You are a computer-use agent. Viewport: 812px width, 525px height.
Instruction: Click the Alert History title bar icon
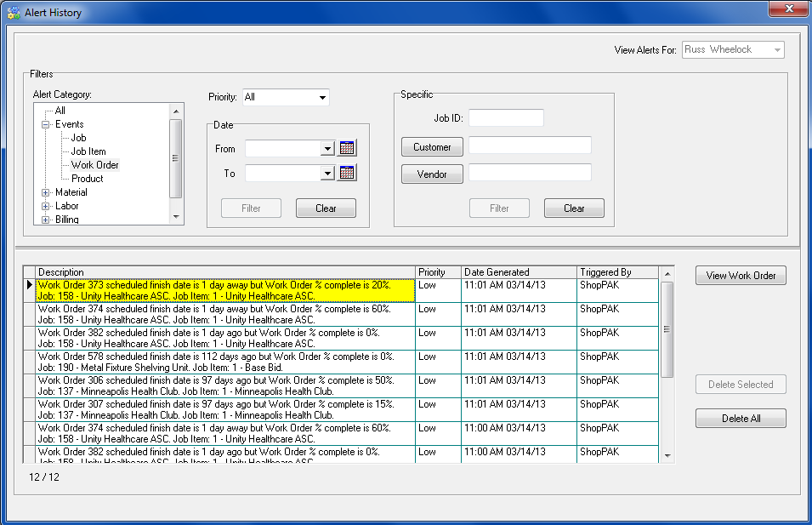12,13
